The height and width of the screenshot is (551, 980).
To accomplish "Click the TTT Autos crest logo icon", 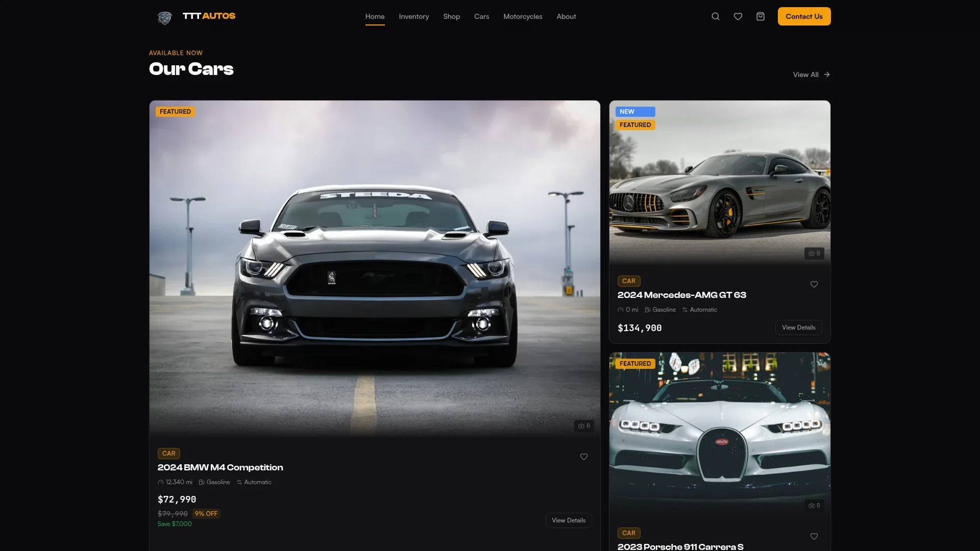I will [165, 18].
